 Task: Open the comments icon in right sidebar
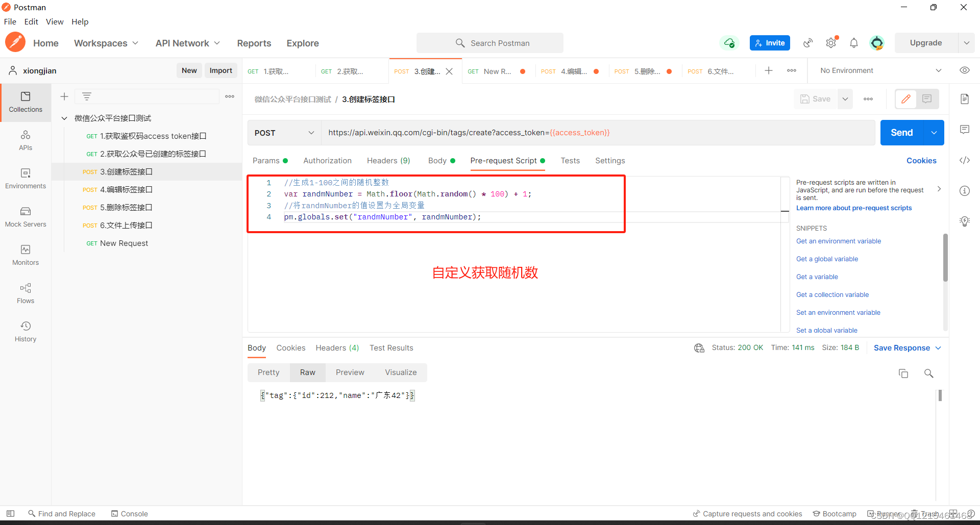965,130
